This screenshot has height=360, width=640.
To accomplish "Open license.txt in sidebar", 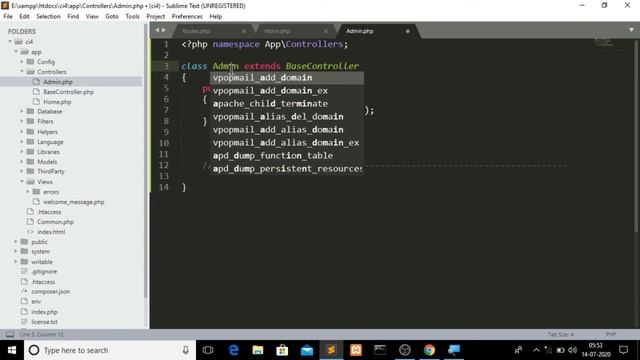I will click(x=44, y=322).
